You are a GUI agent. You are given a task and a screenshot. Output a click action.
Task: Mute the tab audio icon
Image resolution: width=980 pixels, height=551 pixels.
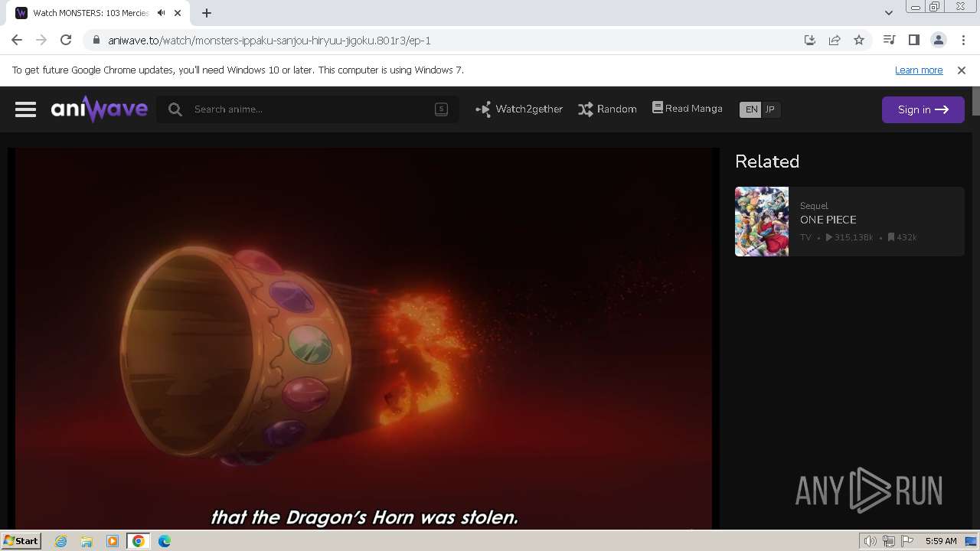tap(162, 13)
